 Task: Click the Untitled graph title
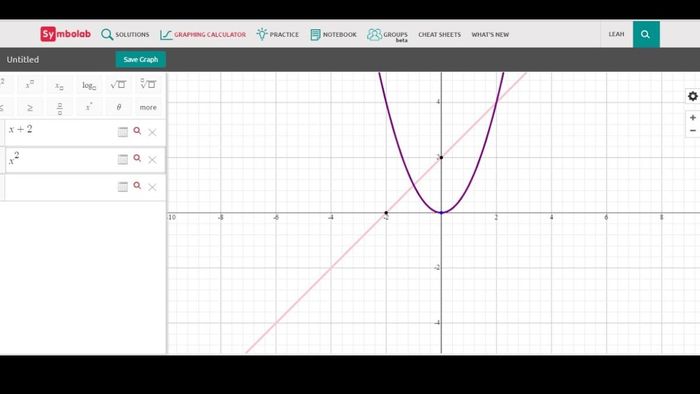coord(23,59)
